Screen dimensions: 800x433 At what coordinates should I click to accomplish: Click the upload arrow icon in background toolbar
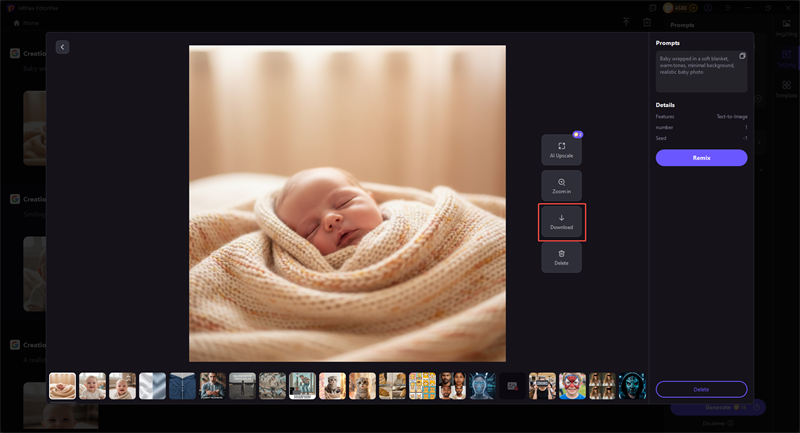626,22
